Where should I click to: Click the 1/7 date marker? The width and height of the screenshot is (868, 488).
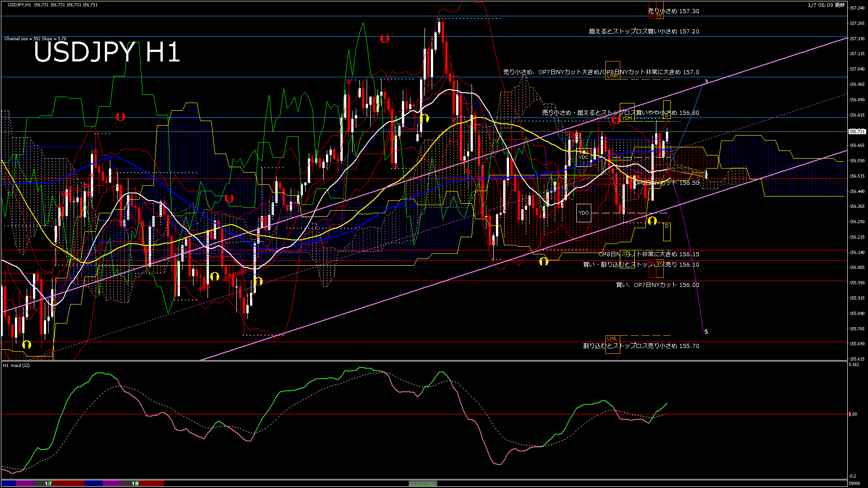pyautogui.click(x=48, y=483)
